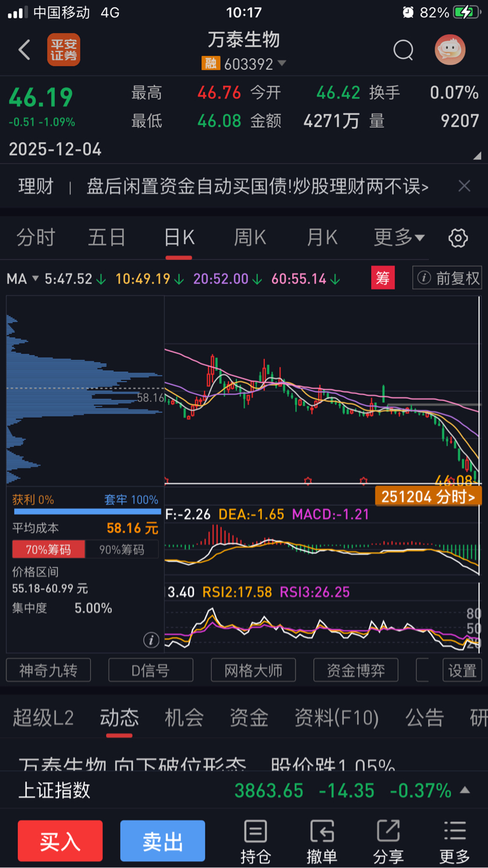Tap the status bar battery icon
Screen dimensions: 488x868
pos(467,12)
